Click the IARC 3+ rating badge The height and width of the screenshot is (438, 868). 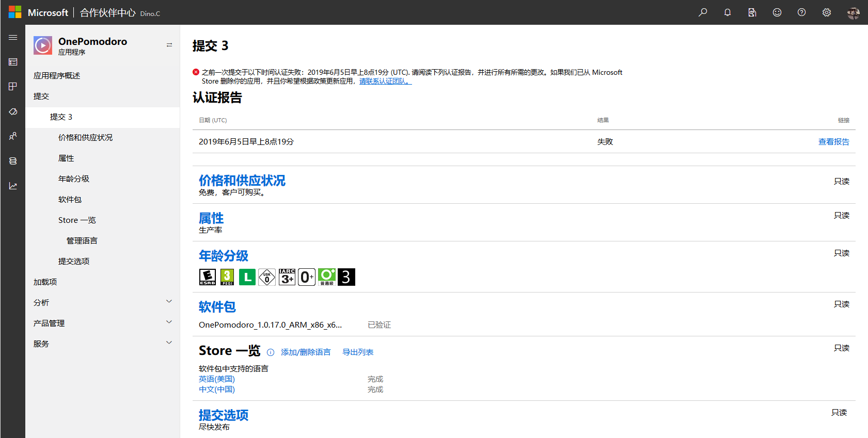287,277
